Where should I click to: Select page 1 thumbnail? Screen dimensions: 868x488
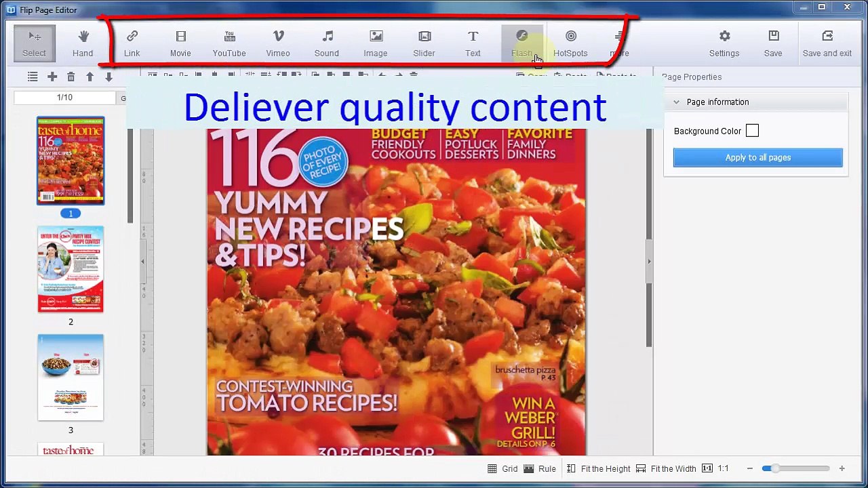coord(71,161)
